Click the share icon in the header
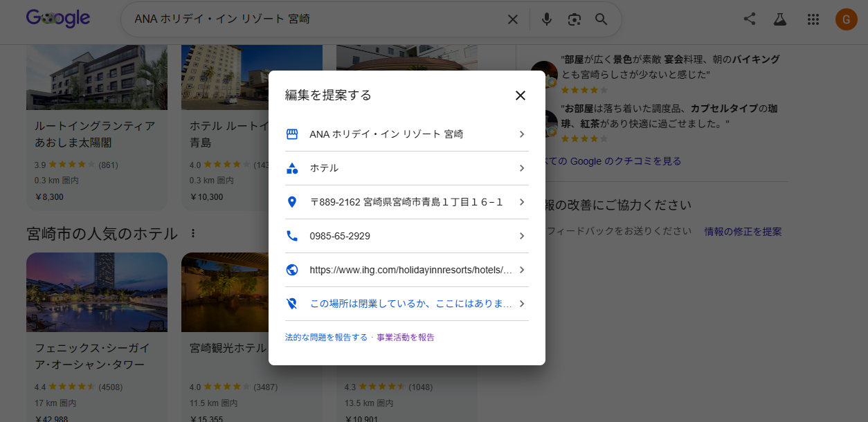Image resolution: width=868 pixels, height=422 pixels. [750, 19]
